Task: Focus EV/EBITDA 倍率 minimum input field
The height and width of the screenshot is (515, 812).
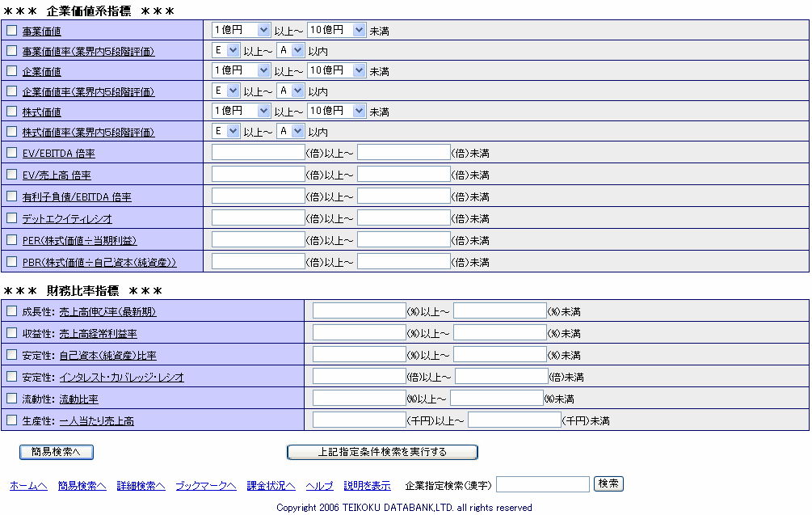Action: pyautogui.click(x=259, y=152)
